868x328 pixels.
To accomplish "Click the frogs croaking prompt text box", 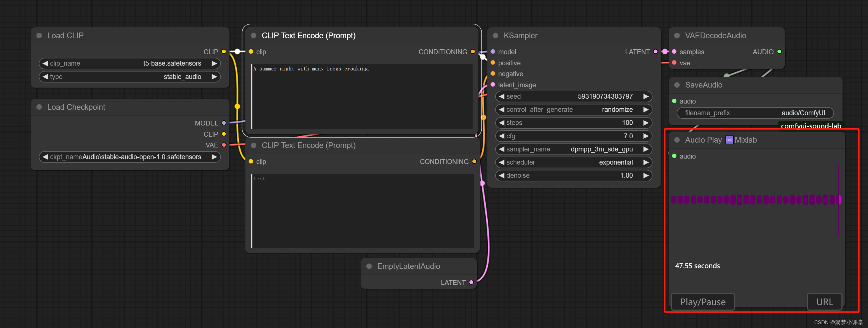I will 362,96.
